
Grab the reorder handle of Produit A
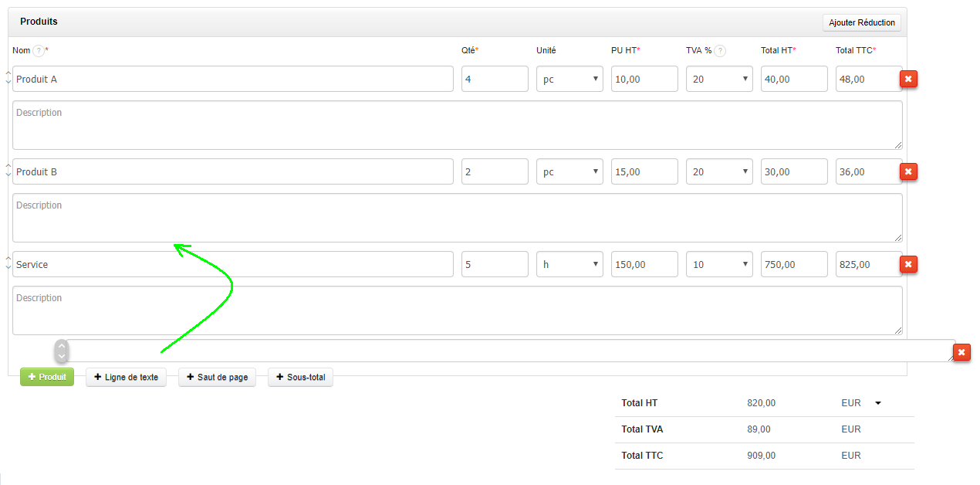[8, 78]
